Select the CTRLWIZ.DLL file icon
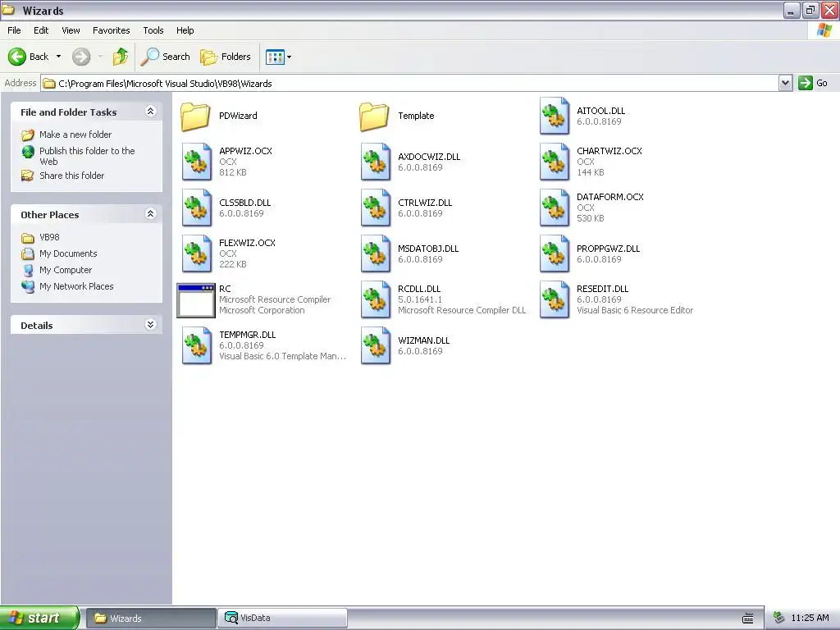This screenshot has width=840, height=630. (x=376, y=208)
